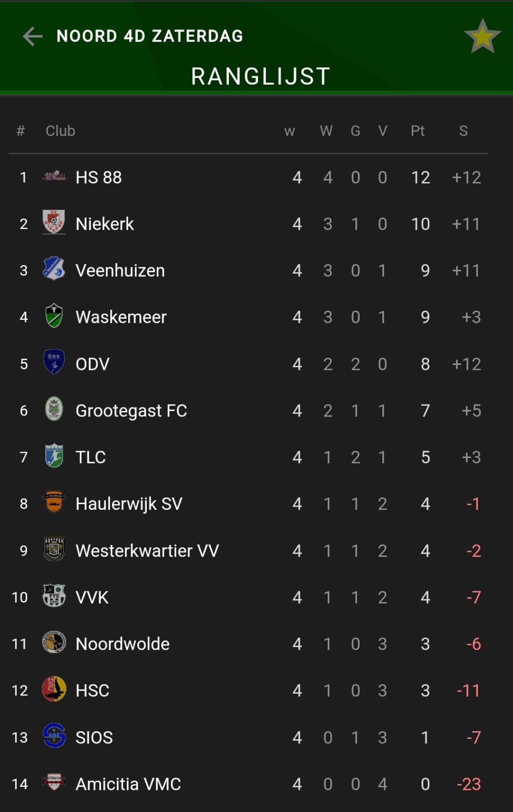513x812 pixels.
Task: Select the Veenhuizen club badge
Action: 54,269
